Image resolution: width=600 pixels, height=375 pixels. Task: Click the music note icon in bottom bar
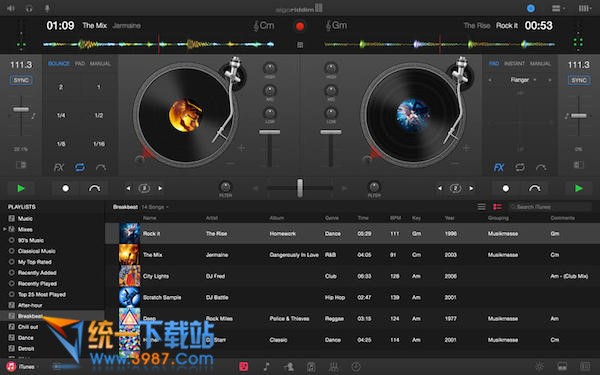266,367
